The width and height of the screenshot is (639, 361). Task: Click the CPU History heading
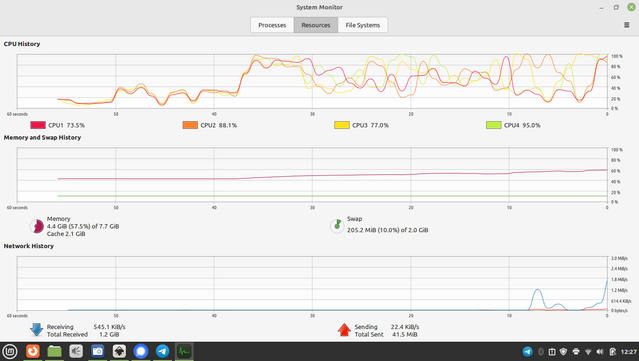[22, 44]
